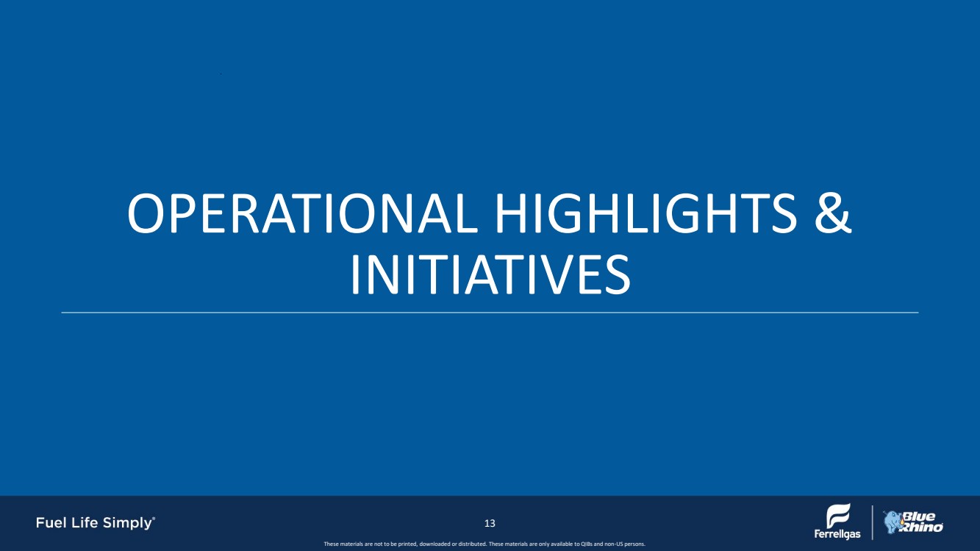This screenshot has height=551, width=980.
Task: Click the Ferrellgas flame F logo symbol
Action: click(838, 516)
